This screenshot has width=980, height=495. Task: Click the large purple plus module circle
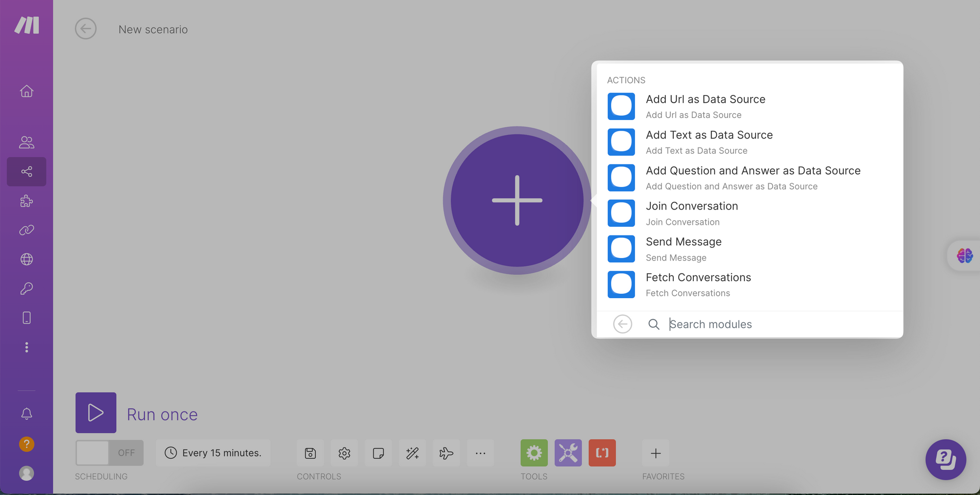[x=517, y=200]
